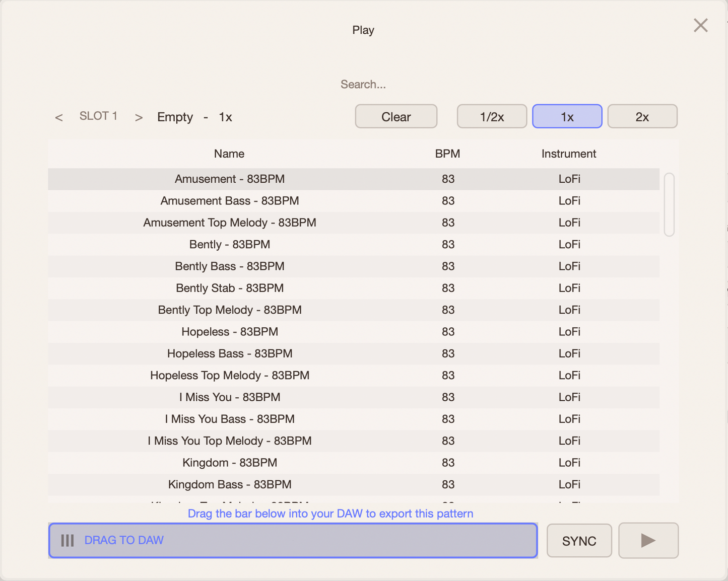The image size is (728, 581).
Task: Select the Bently Stab - 83BPM pattern
Action: [354, 288]
